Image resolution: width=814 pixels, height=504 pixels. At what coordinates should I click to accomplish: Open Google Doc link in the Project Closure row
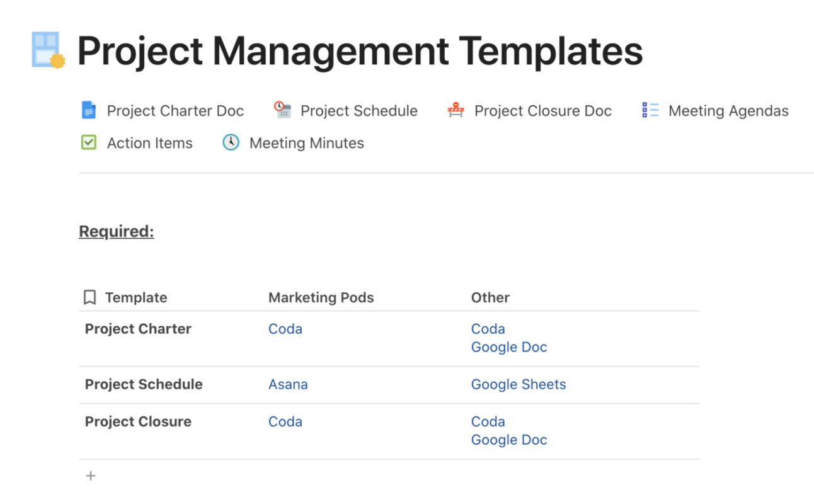pyautogui.click(x=508, y=440)
